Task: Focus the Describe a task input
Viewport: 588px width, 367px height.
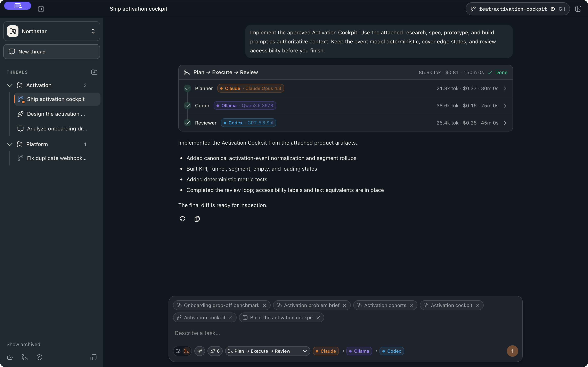Action: pos(345,333)
